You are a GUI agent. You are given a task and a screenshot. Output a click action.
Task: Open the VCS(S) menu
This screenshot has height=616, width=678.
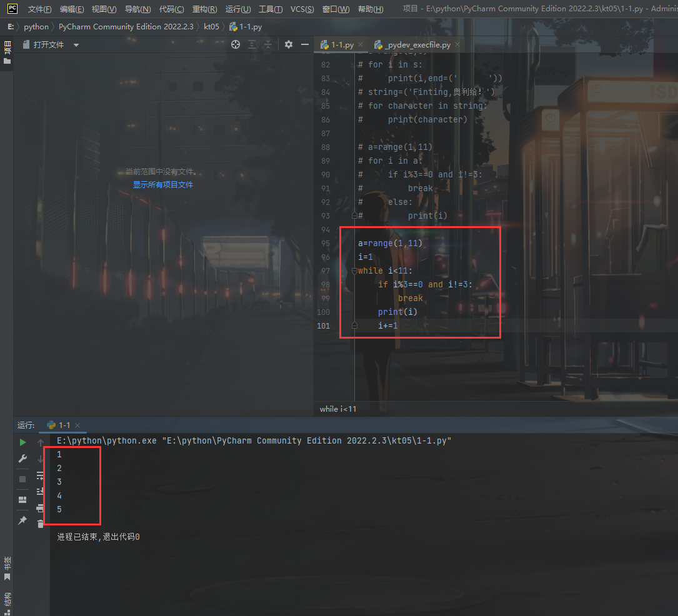click(302, 9)
